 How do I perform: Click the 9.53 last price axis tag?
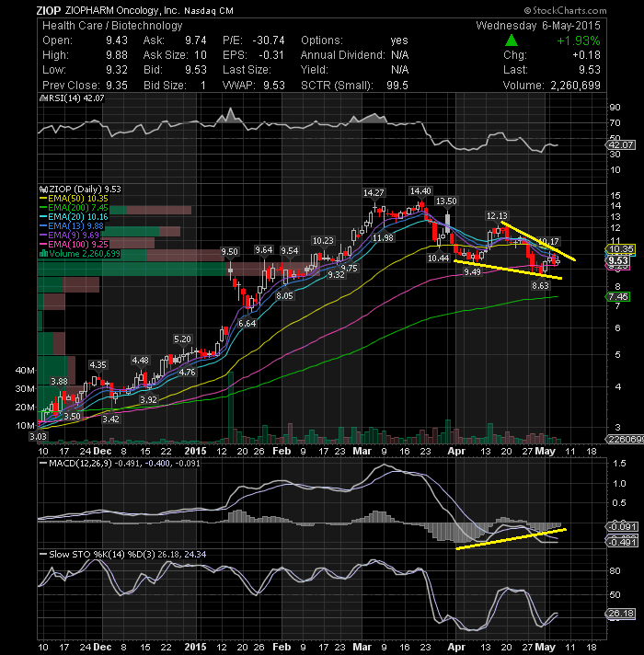coord(618,261)
